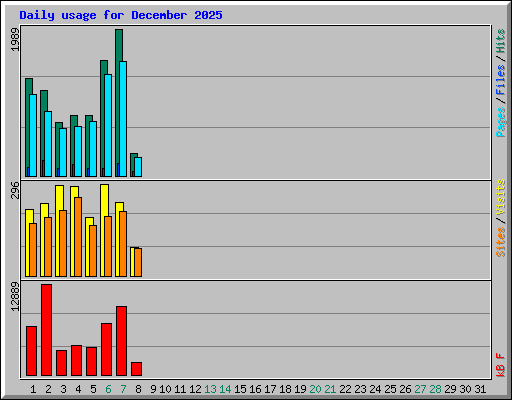Click the green weekend day label '13'
This screenshot has width=512, height=400.
point(210,389)
